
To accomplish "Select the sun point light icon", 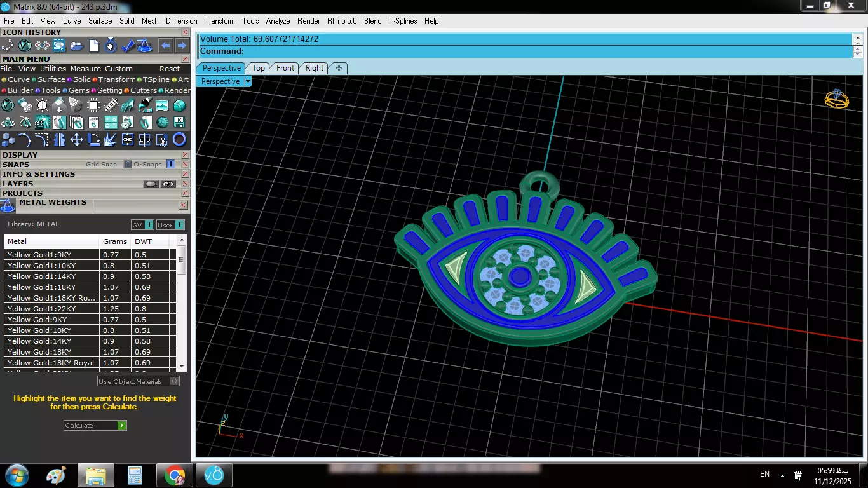I will pyautogui.click(x=42, y=105).
